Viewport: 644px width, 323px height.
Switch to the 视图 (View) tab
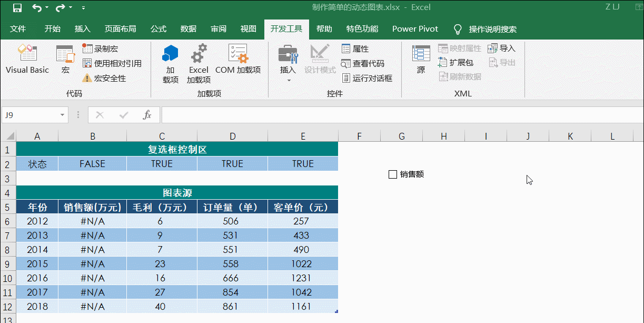[x=248, y=29]
